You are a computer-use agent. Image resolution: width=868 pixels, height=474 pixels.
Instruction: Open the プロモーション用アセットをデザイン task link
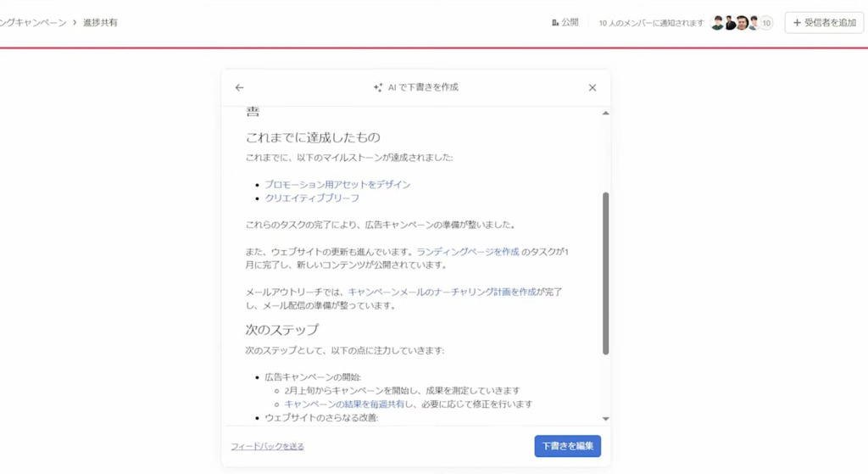coord(337,184)
